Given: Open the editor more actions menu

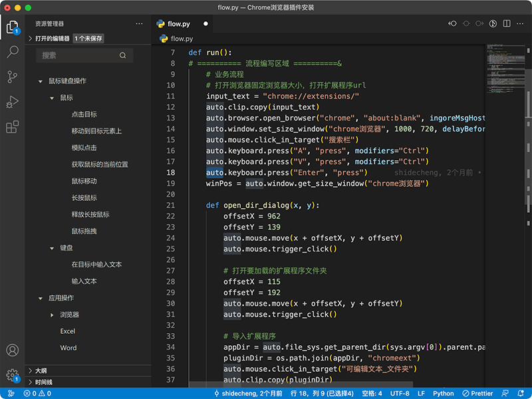Looking at the screenshot, I should click(x=520, y=23).
